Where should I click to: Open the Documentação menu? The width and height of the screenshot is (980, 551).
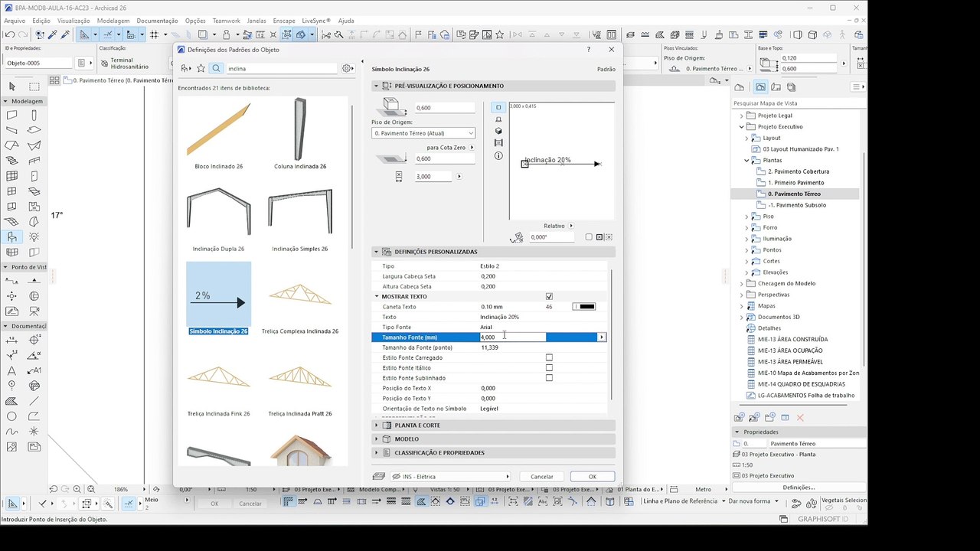157,21
